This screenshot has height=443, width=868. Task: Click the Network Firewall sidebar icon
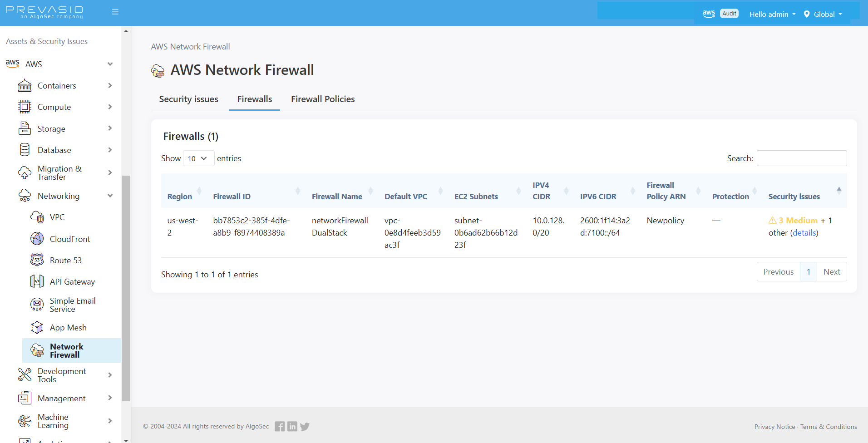pyautogui.click(x=37, y=350)
